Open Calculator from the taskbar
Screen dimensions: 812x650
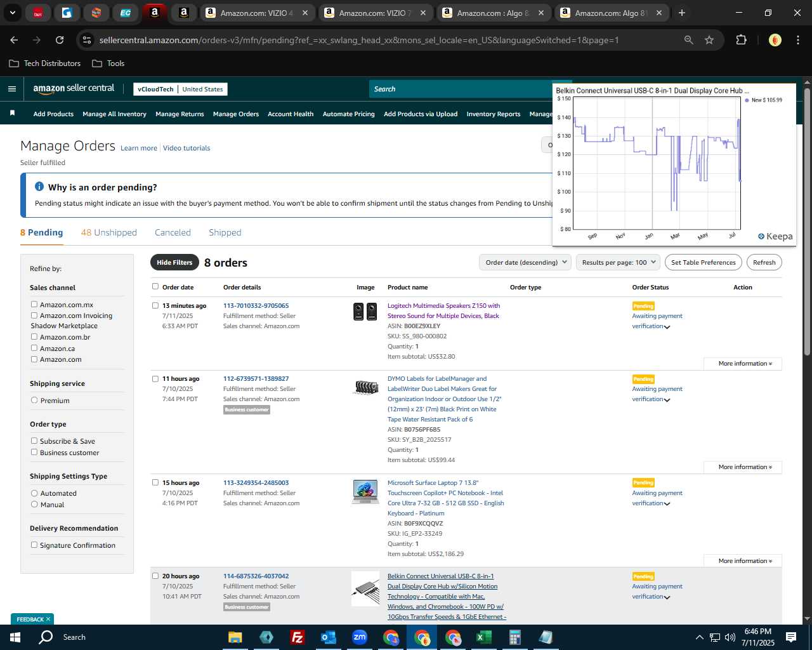pyautogui.click(x=514, y=637)
